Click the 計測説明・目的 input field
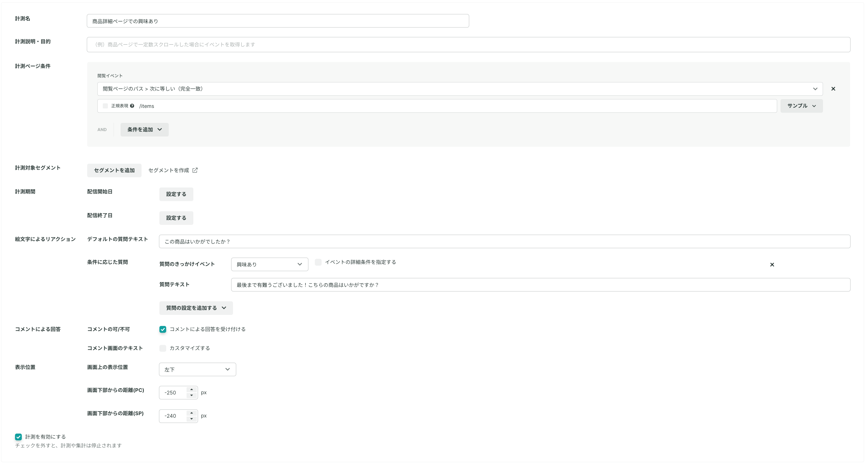The image size is (868, 465). click(468, 44)
